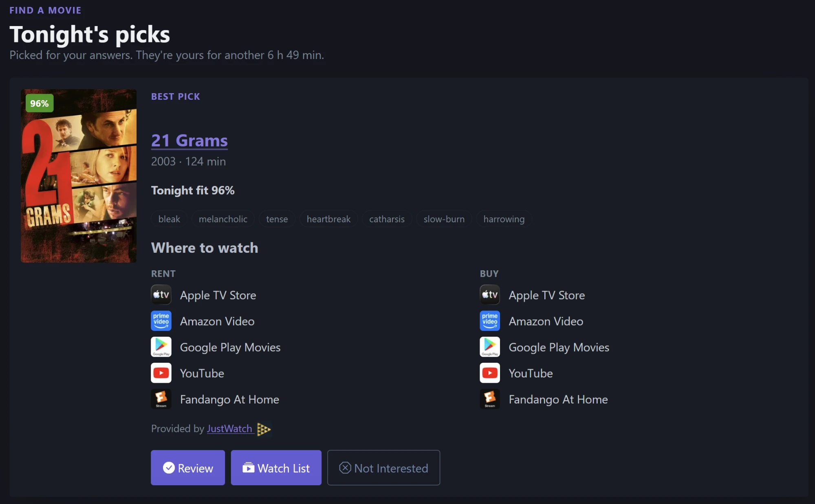Screen dimensions: 815x504
Task: Click the FIND A MOVIE heading
Action: point(45,10)
